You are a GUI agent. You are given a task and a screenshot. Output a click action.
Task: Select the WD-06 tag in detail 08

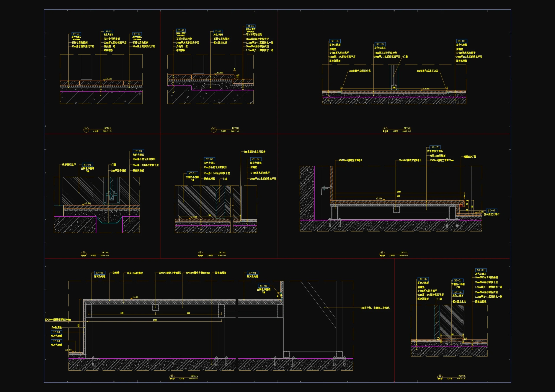tap(423, 279)
